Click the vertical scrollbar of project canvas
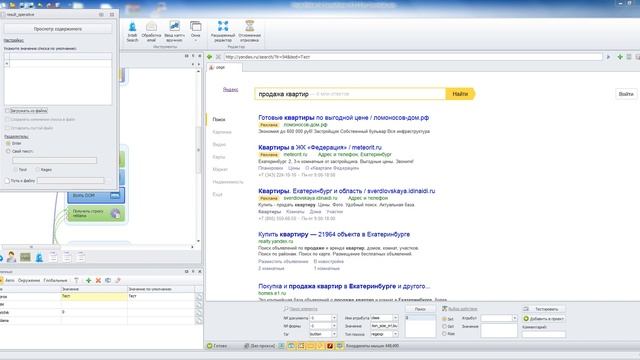Viewport: 640px width, 360px height. 199,149
